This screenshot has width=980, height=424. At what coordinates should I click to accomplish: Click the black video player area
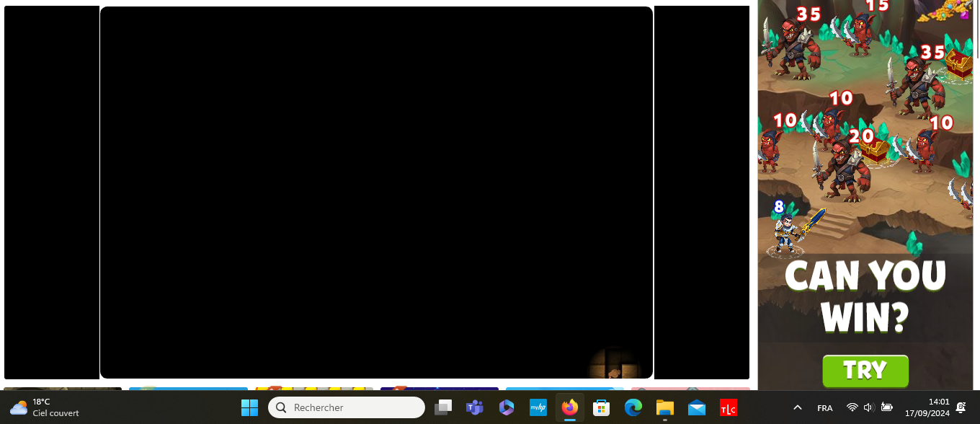pyautogui.click(x=376, y=193)
